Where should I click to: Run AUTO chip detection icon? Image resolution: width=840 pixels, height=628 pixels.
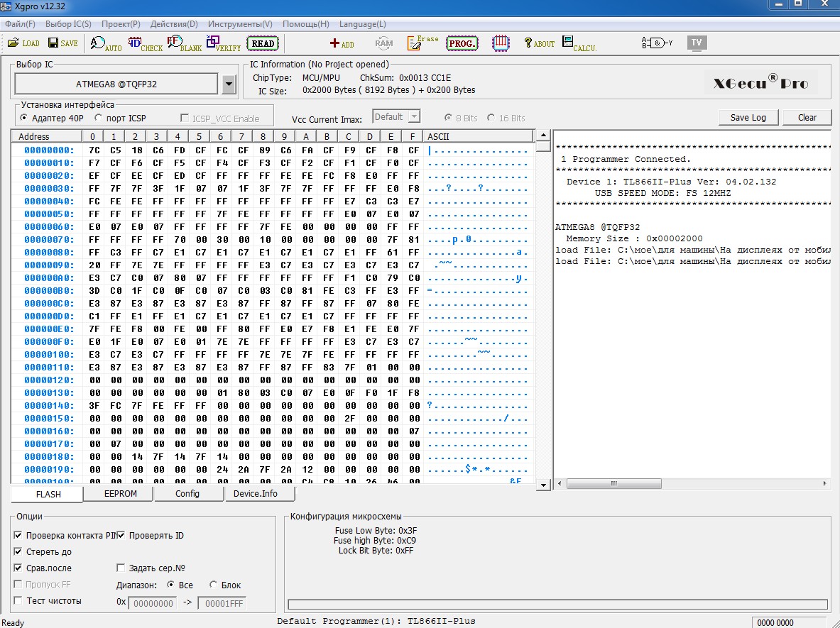click(x=106, y=44)
